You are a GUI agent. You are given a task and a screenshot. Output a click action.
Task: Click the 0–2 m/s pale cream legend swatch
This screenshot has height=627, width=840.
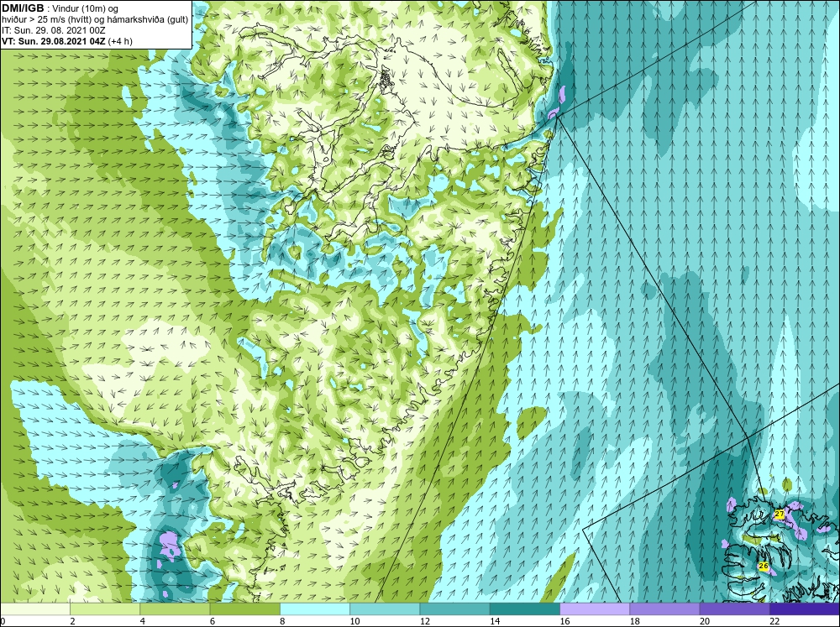click(x=34, y=609)
